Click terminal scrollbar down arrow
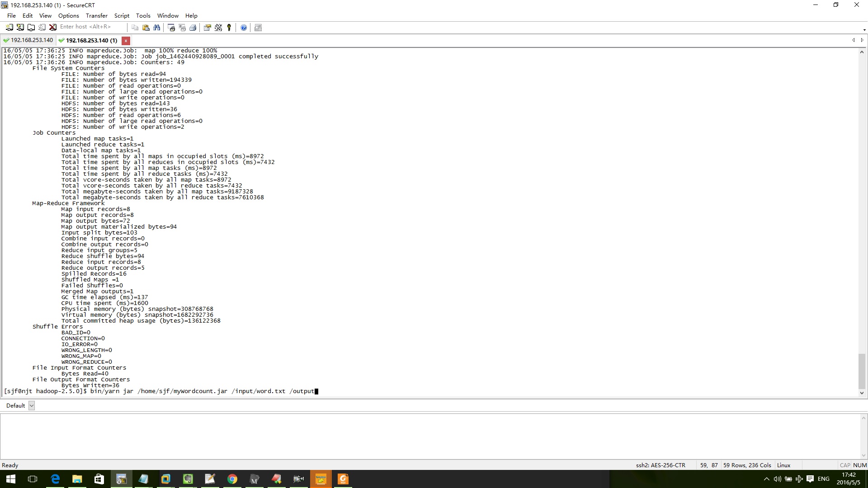The width and height of the screenshot is (868, 488). click(x=862, y=393)
